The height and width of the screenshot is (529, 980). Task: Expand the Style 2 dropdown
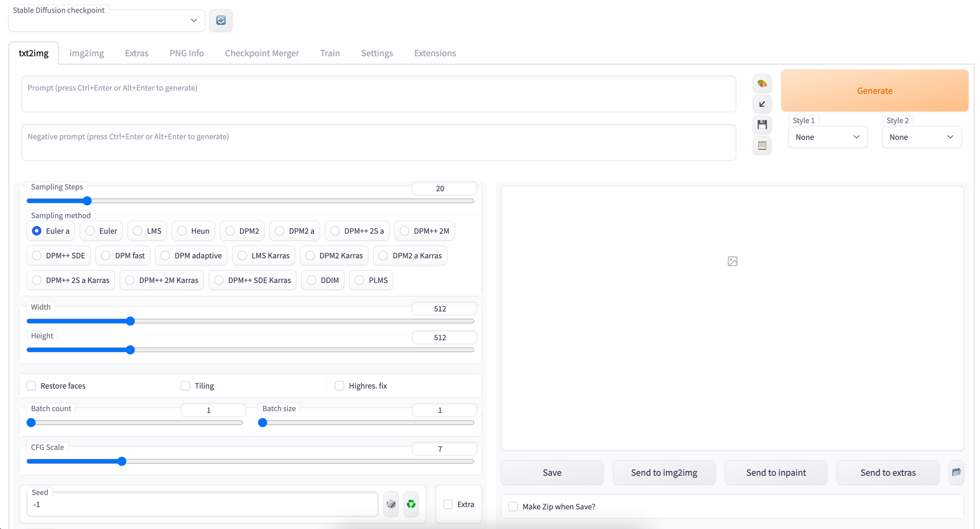pos(921,137)
